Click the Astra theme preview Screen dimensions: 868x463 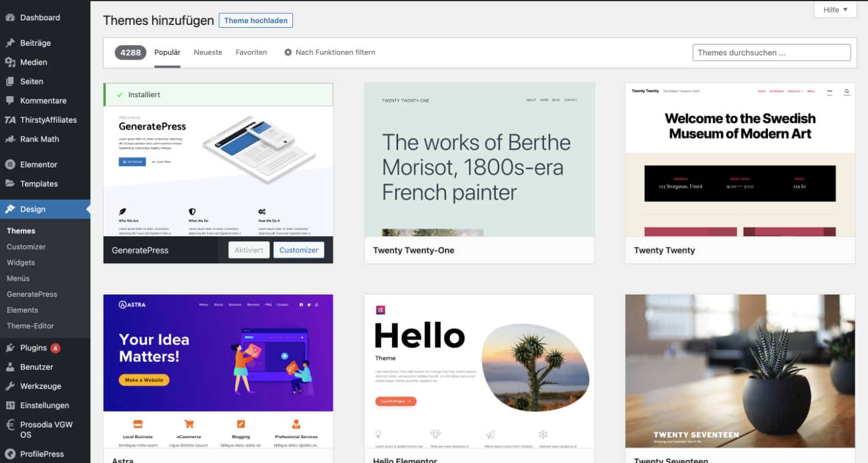[x=218, y=371]
